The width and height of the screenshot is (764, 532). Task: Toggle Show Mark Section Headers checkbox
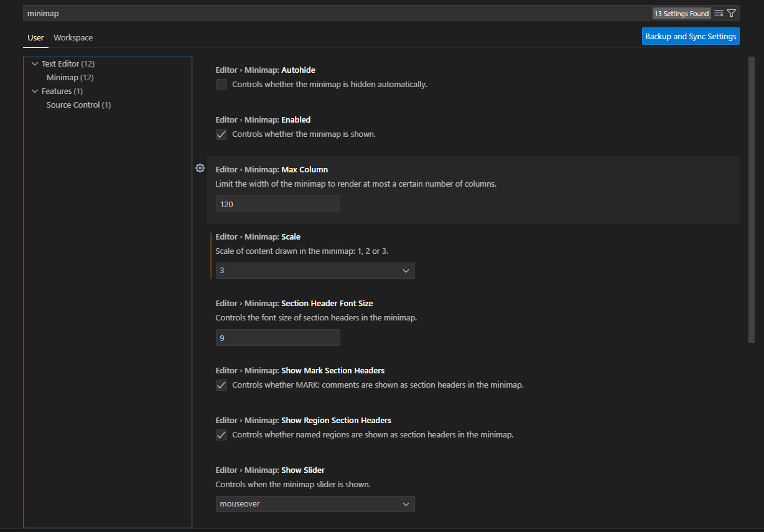pos(221,385)
